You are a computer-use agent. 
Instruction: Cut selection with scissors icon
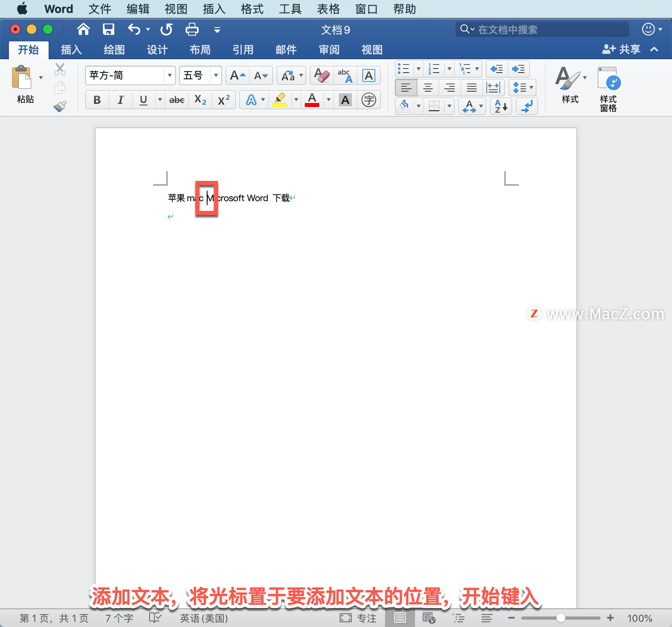pyautogui.click(x=60, y=69)
